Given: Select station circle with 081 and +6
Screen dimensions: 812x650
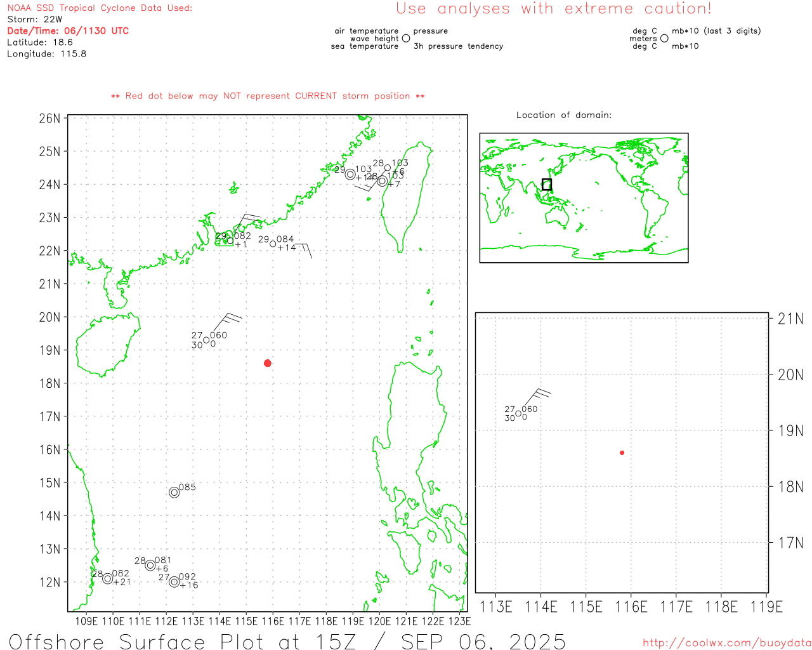Looking at the screenshot, I should tap(150, 565).
